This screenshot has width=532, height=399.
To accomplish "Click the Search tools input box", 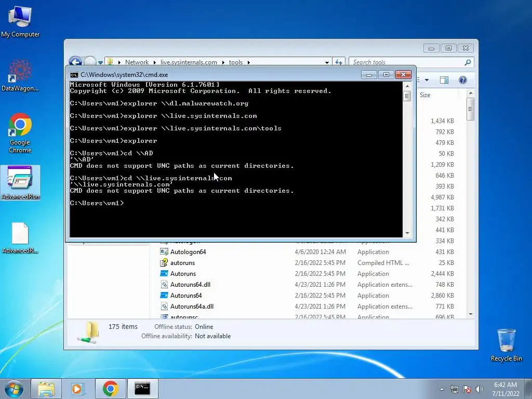I will point(406,62).
